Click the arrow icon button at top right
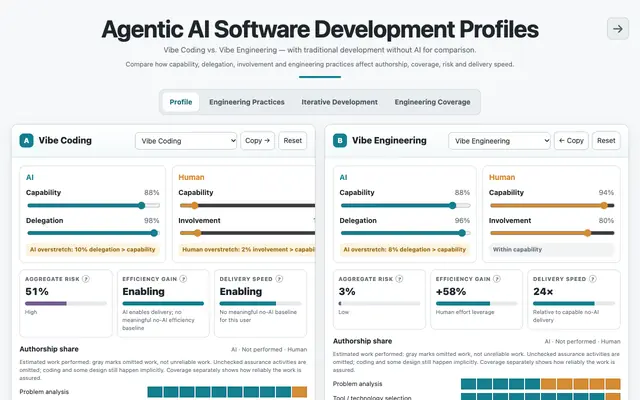The height and width of the screenshot is (400, 640). [x=618, y=29]
